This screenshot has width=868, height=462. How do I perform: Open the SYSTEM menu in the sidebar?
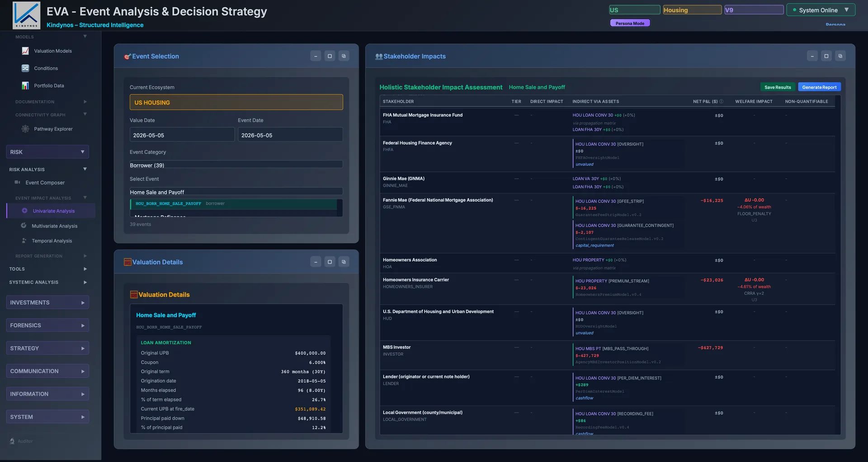click(x=47, y=417)
